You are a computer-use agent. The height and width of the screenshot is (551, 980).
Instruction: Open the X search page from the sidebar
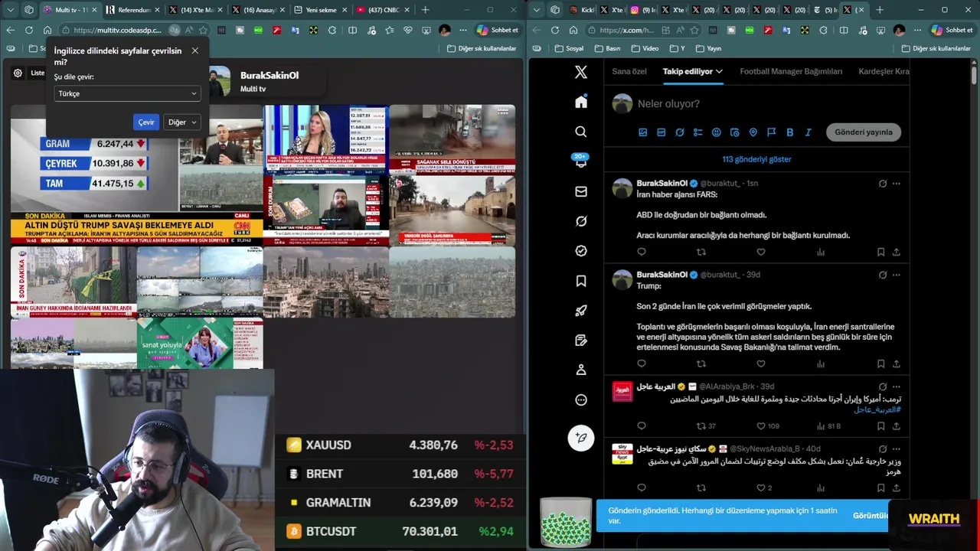(x=581, y=132)
